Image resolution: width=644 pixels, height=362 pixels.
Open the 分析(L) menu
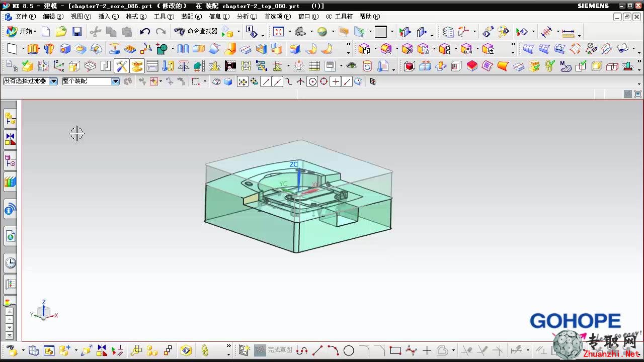[x=247, y=17]
